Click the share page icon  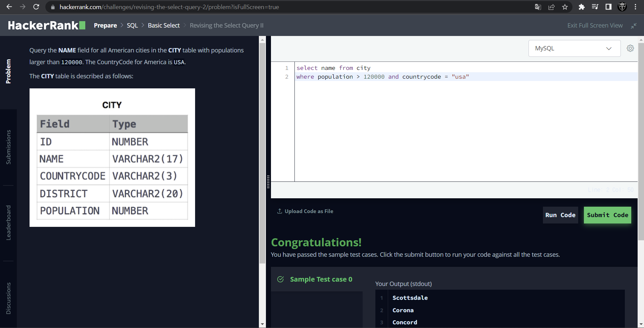pos(551,7)
